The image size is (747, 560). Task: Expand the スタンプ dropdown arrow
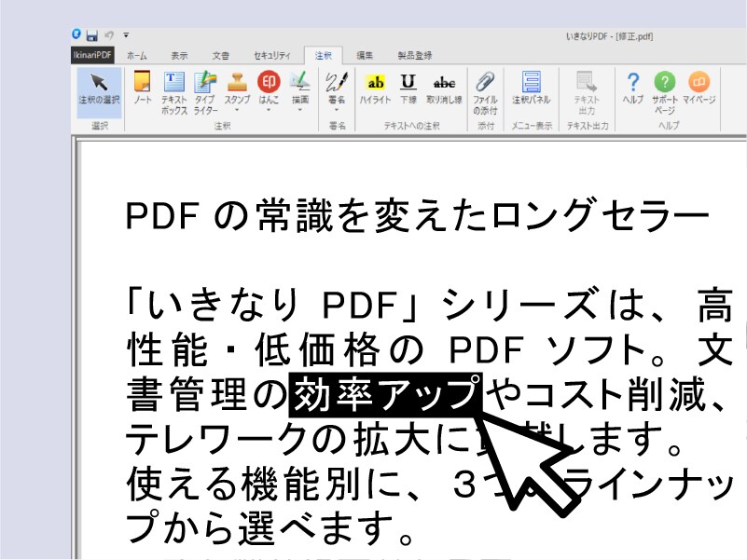tap(237, 110)
